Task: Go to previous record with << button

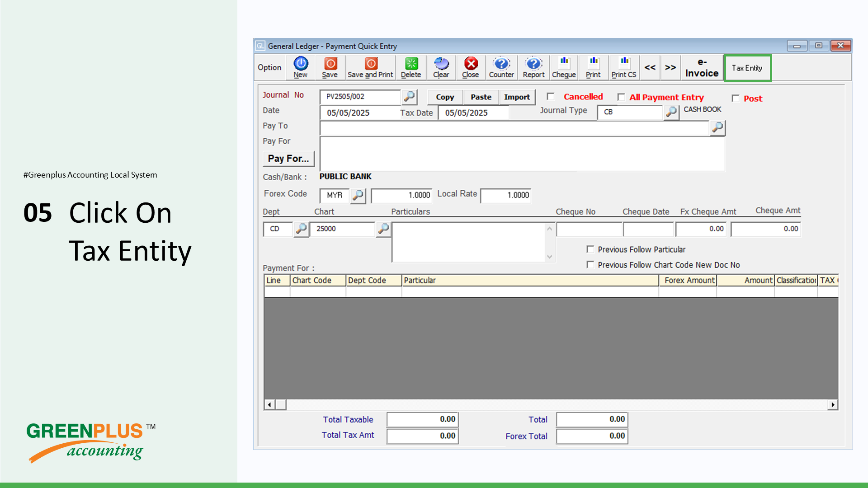Action: [x=650, y=68]
